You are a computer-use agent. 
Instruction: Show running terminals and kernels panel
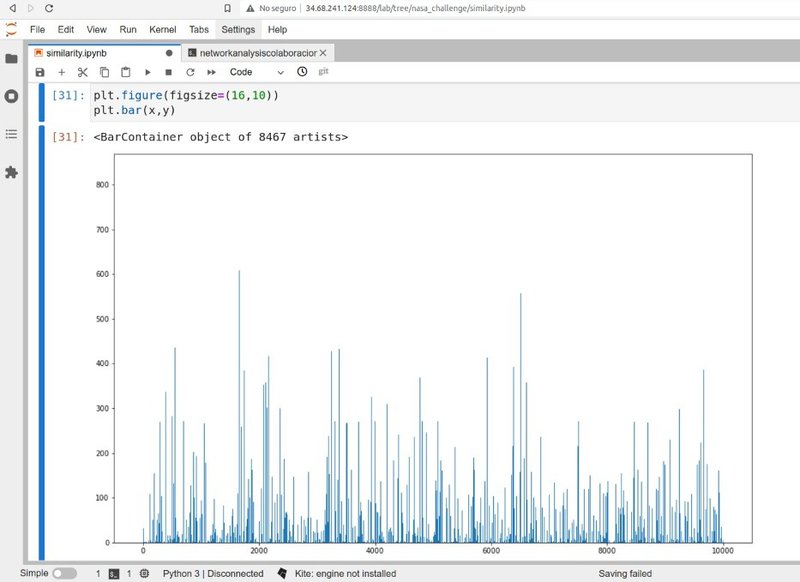pyautogui.click(x=11, y=96)
